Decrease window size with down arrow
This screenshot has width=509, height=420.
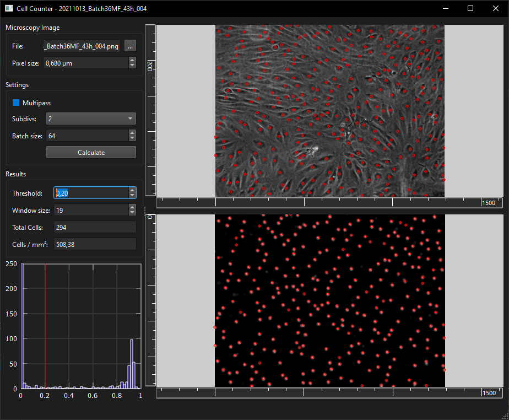coord(132,213)
